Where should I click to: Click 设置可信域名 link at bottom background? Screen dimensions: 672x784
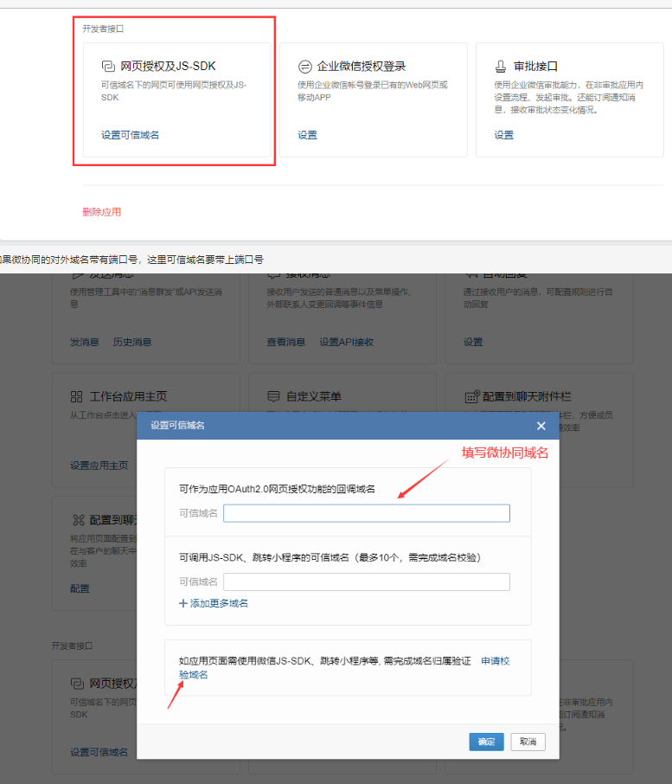click(x=99, y=752)
